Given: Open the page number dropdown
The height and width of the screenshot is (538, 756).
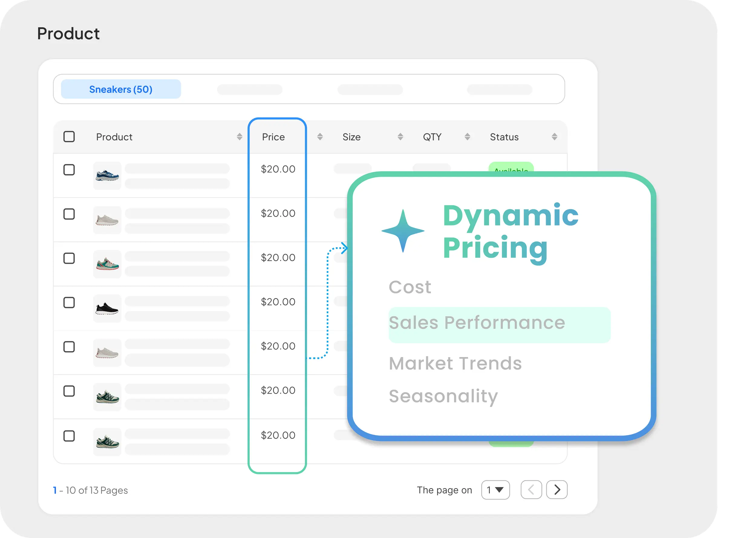Looking at the screenshot, I should 495,490.
